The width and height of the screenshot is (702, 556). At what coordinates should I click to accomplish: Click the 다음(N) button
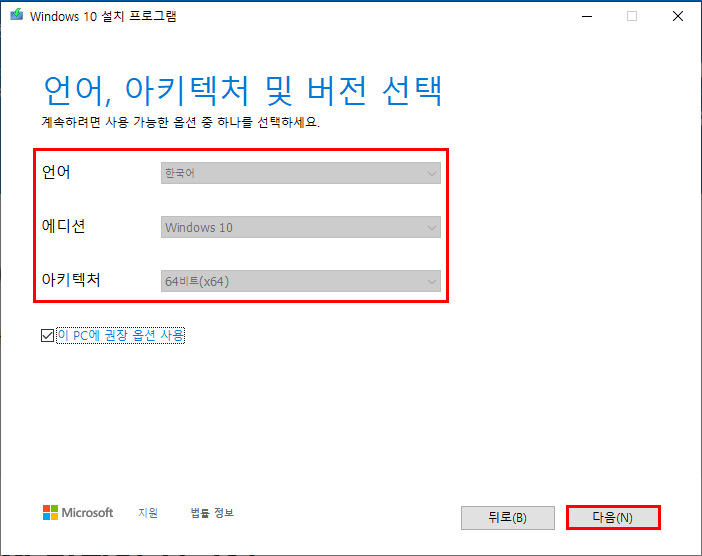click(x=613, y=518)
